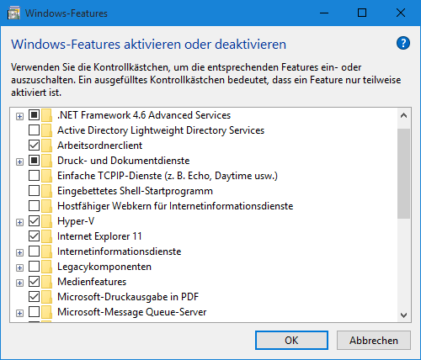Image resolution: width=421 pixels, height=360 pixels.
Task: Click the blue help question mark icon
Action: 403,43
